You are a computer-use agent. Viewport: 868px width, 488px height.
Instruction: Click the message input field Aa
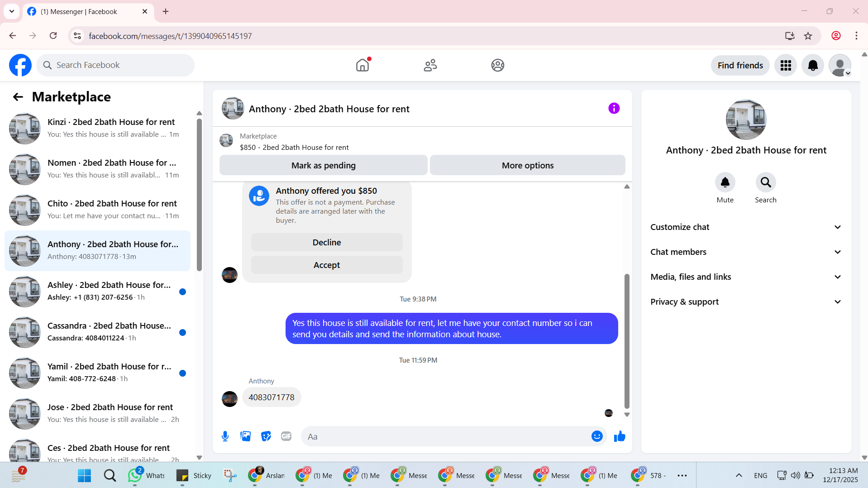[446, 436]
